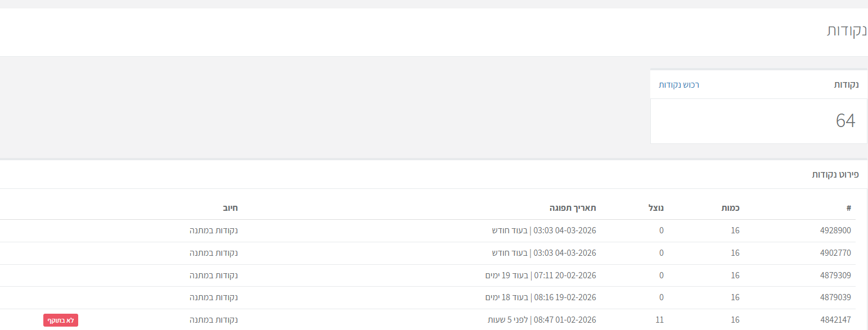Click the used value 11 in last row
This screenshot has height=330, width=868.
659,320
